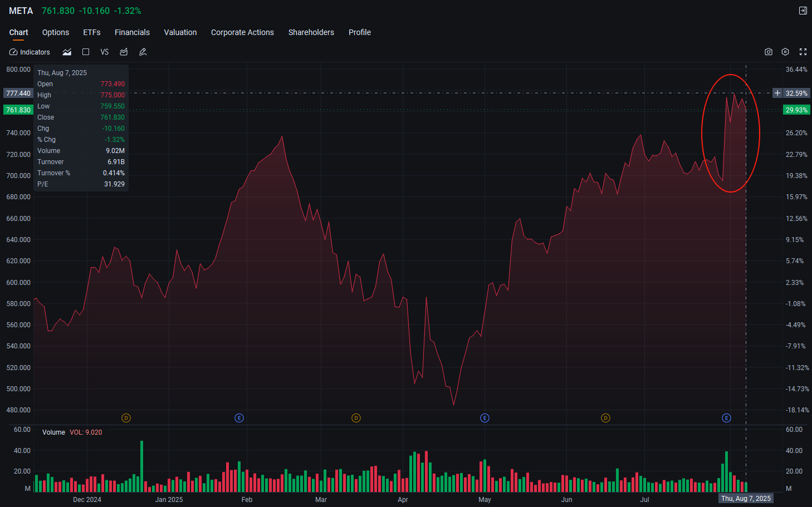The width and height of the screenshot is (812, 507).
Task: Click the Volume pane label
Action: point(53,432)
